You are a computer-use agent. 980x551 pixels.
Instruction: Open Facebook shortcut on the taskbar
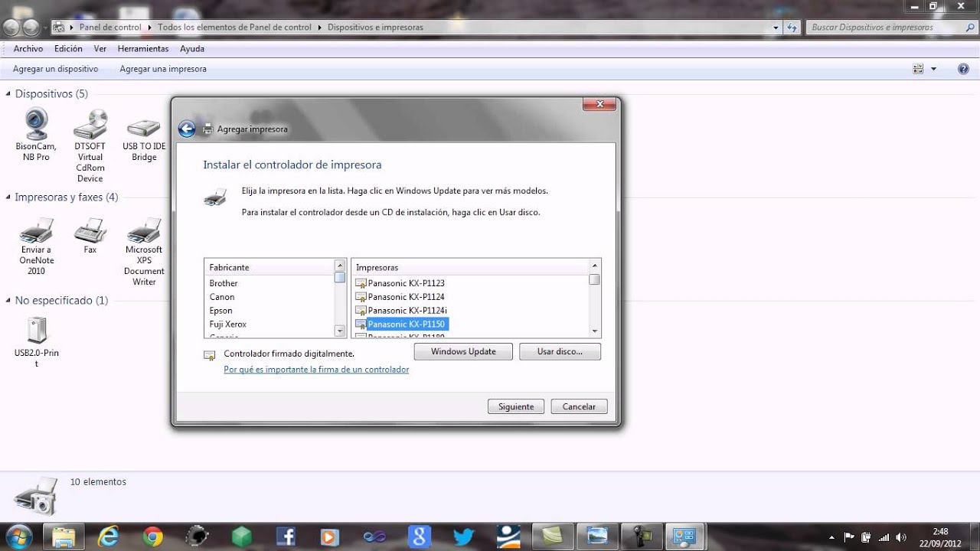286,536
